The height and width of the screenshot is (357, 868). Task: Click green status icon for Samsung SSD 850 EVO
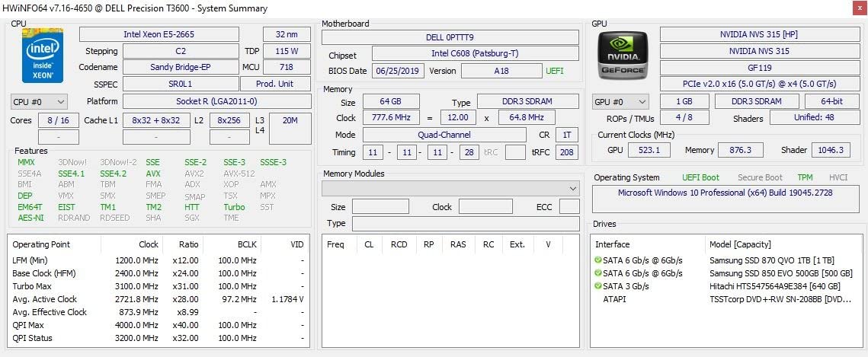click(598, 273)
